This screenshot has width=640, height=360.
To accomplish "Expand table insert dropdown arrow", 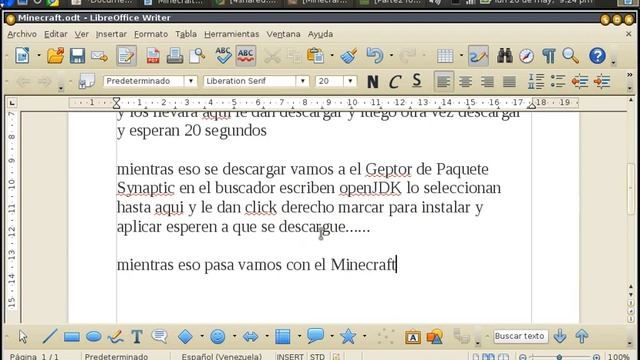I will (462, 56).
